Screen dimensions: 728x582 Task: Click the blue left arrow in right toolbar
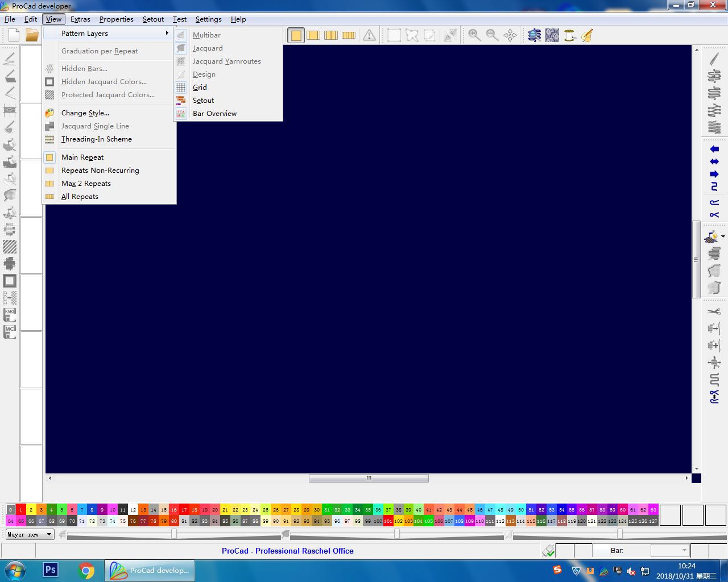tap(714, 149)
